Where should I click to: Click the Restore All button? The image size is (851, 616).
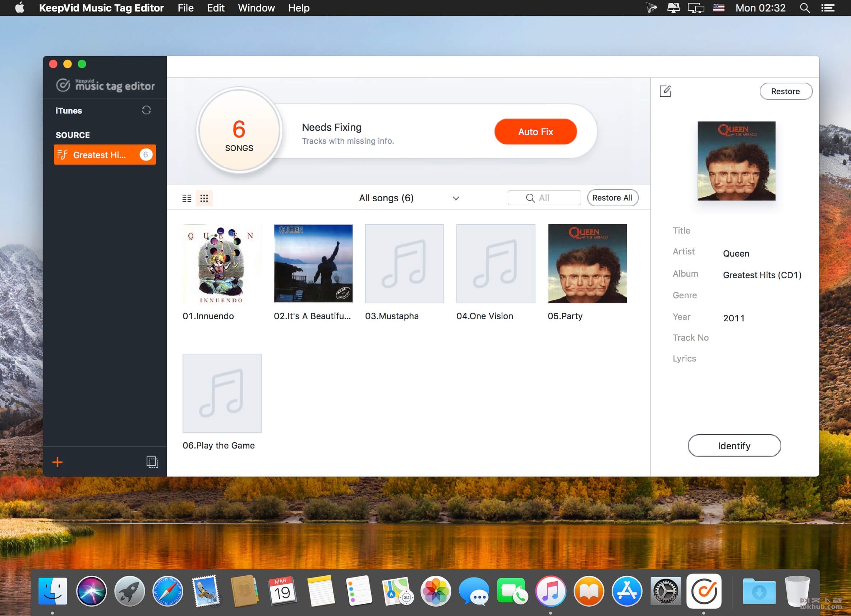[612, 198]
